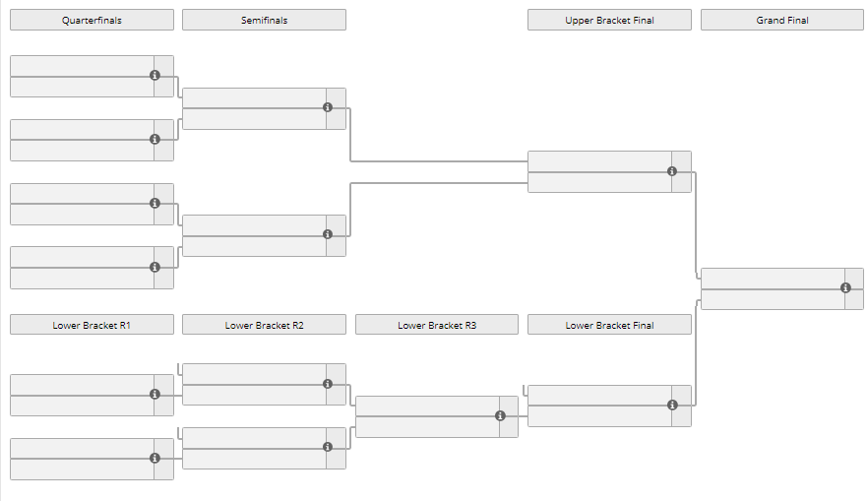Select the Semifinals round header

pos(264,20)
